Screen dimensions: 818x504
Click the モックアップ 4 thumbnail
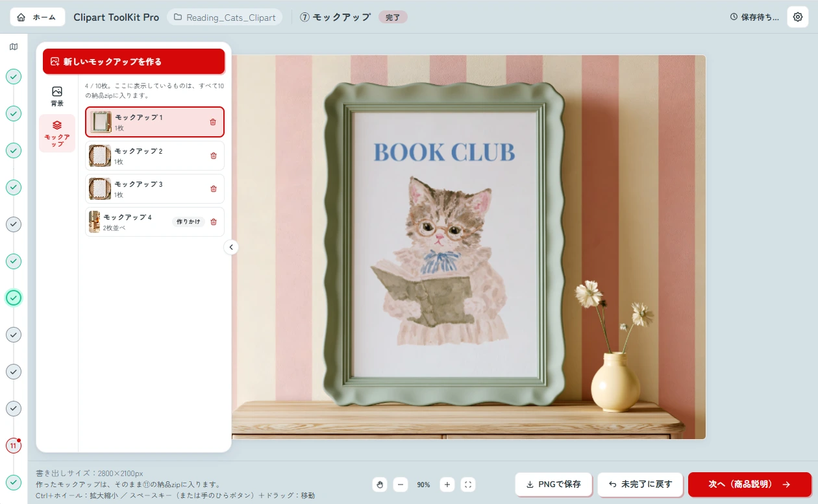point(94,222)
